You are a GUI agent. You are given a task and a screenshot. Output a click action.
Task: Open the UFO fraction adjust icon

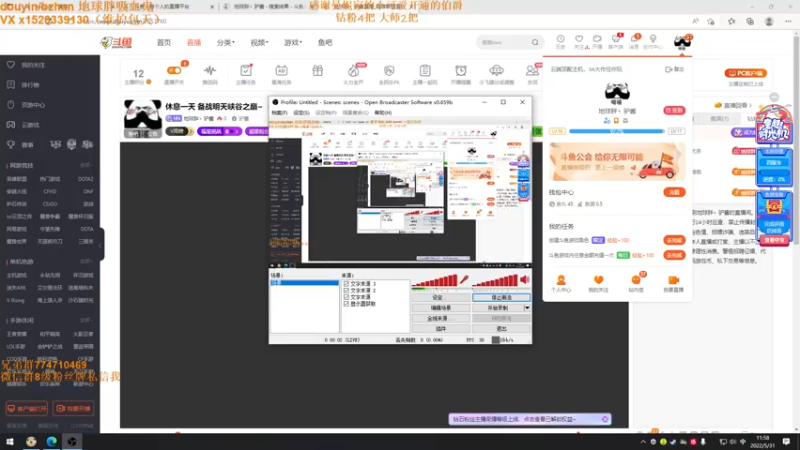click(496, 70)
